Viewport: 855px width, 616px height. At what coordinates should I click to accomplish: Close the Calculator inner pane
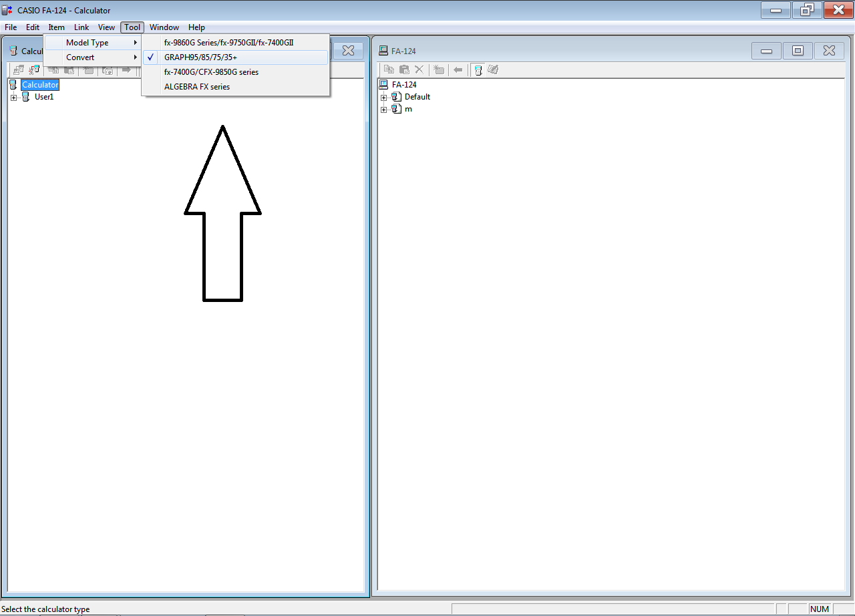[348, 51]
